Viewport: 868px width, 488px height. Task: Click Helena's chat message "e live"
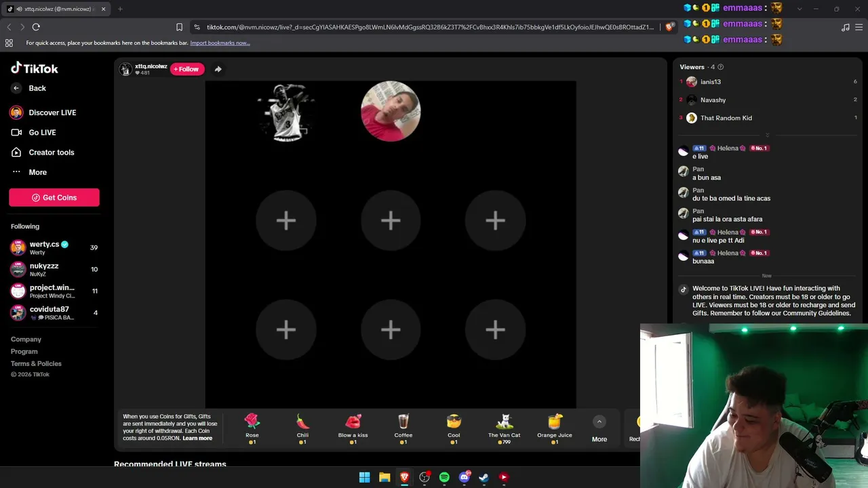pyautogui.click(x=701, y=157)
